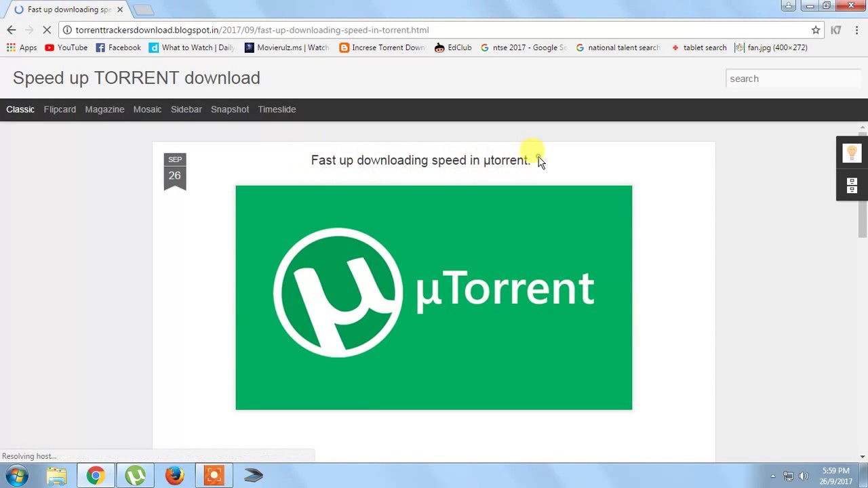Open the "ntse 2017 - Google" bookmark
This screenshot has width=868, height=488.
pos(523,47)
